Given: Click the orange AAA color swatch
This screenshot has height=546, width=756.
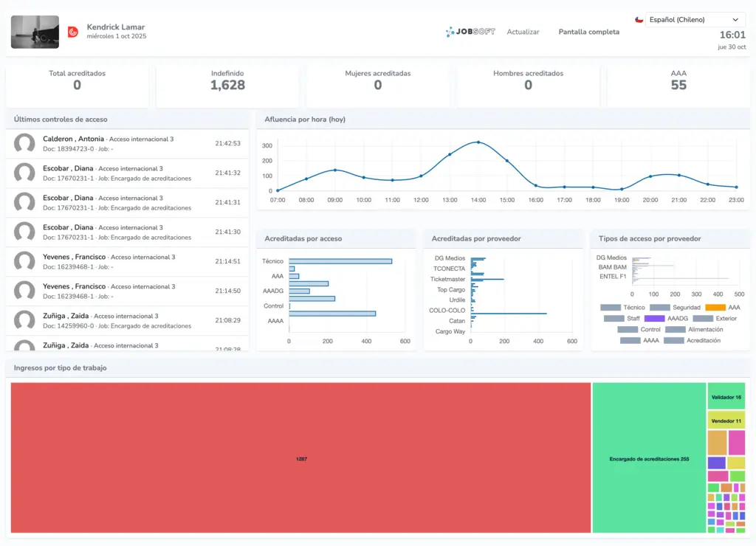Looking at the screenshot, I should click(x=715, y=307).
